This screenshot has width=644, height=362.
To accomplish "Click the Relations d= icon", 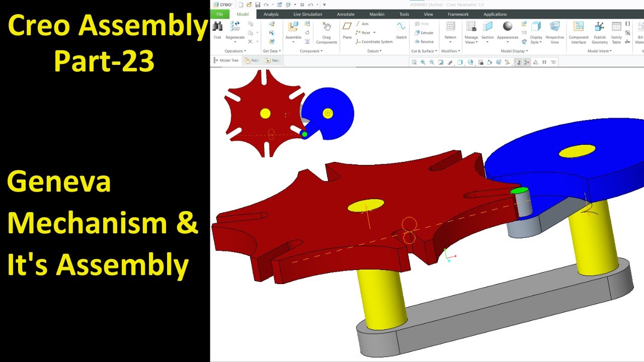I will (627, 42).
